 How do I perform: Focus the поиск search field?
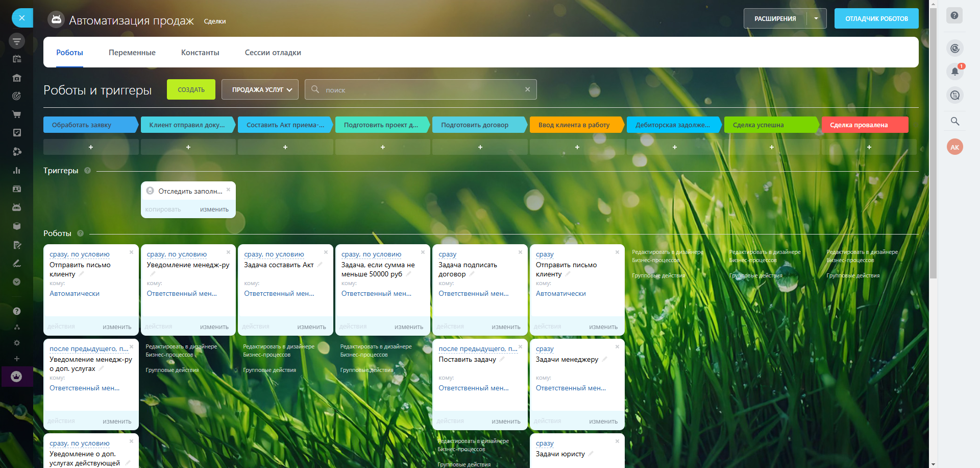(x=421, y=89)
